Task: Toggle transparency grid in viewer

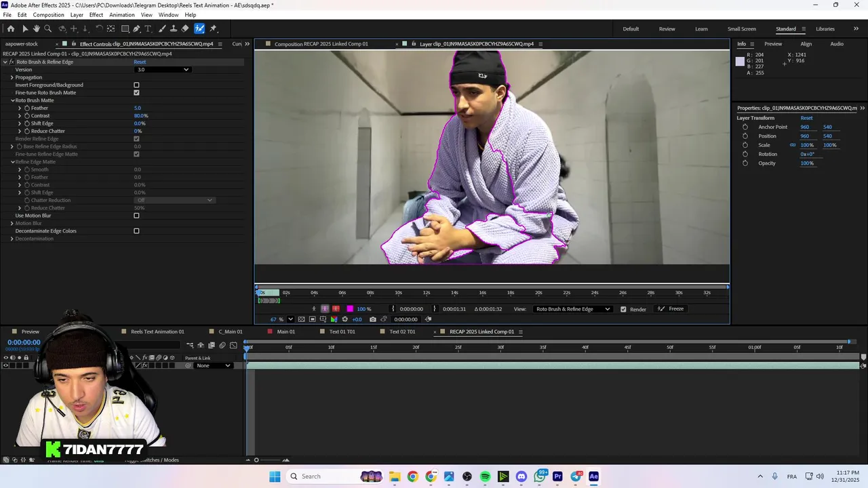Action: (x=301, y=319)
